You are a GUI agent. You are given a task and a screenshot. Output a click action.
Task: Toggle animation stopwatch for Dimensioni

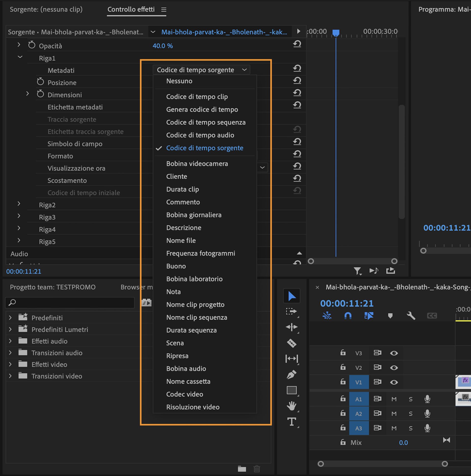pyautogui.click(x=40, y=94)
